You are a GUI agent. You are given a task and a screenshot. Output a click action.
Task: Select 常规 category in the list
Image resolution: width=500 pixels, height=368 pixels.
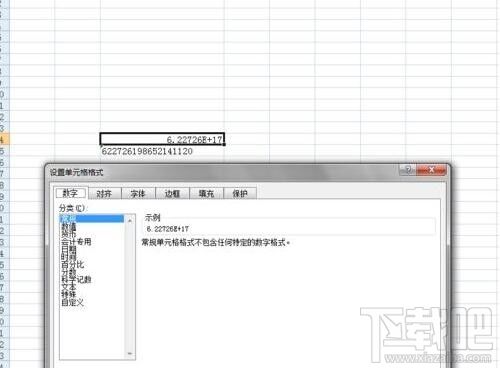(92, 219)
